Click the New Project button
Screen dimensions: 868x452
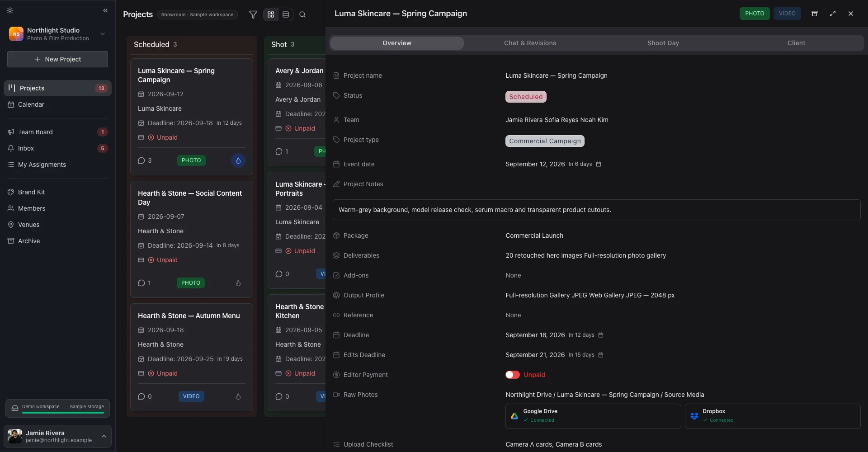pos(57,59)
